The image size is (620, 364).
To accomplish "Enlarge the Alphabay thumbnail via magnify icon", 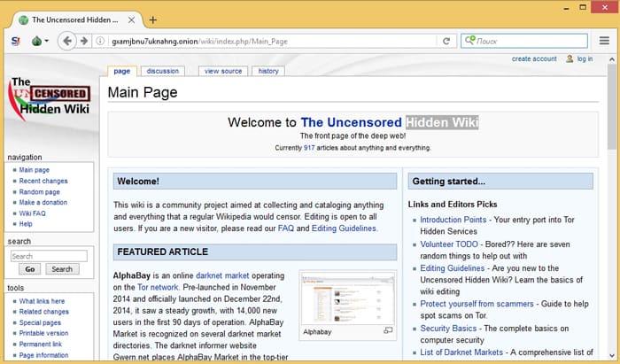I will point(387,330).
